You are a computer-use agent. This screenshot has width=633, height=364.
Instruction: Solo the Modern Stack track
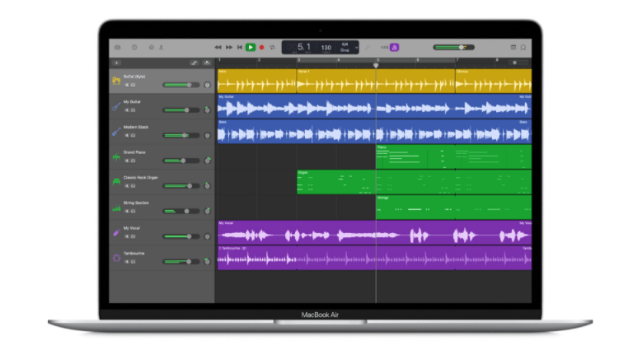point(134,136)
